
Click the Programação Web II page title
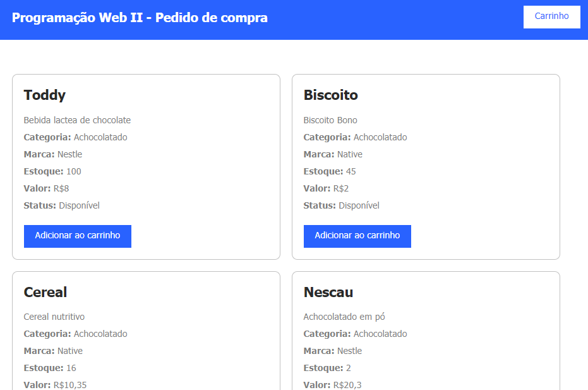[140, 18]
